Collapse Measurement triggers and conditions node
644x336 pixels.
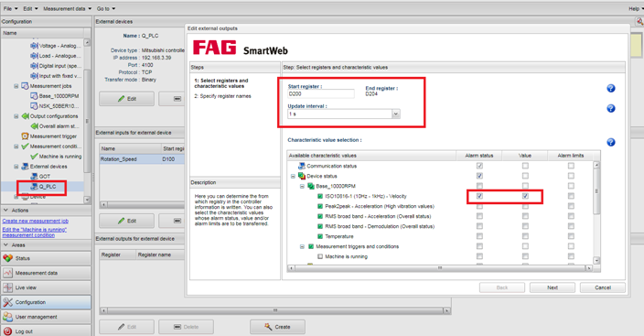point(302,246)
